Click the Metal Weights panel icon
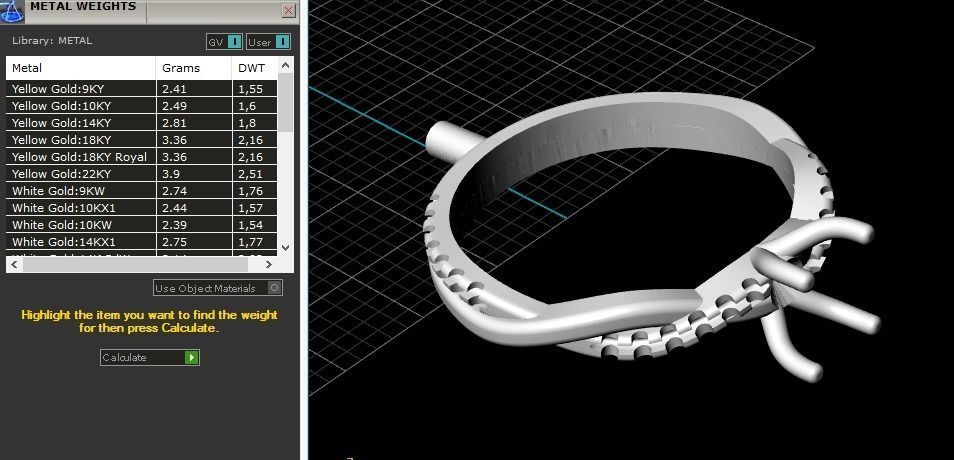The image size is (954, 460). (12, 11)
